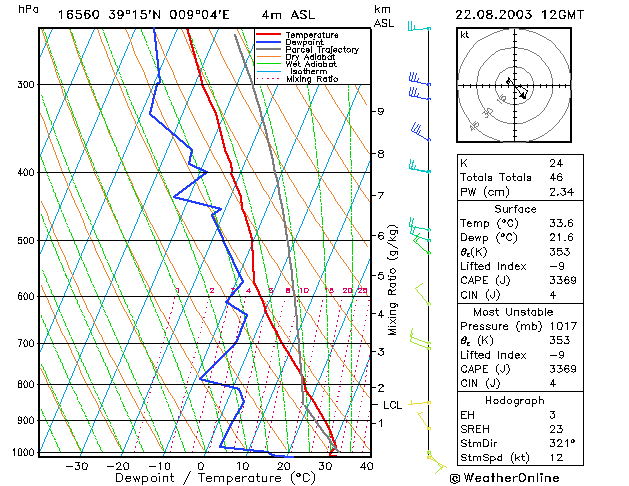Click the kt label in hodograph
629x486 pixels.
[465, 35]
